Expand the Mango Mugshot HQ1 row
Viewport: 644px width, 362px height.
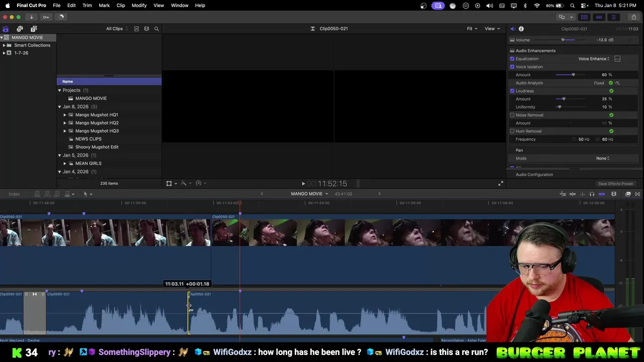(x=65, y=115)
